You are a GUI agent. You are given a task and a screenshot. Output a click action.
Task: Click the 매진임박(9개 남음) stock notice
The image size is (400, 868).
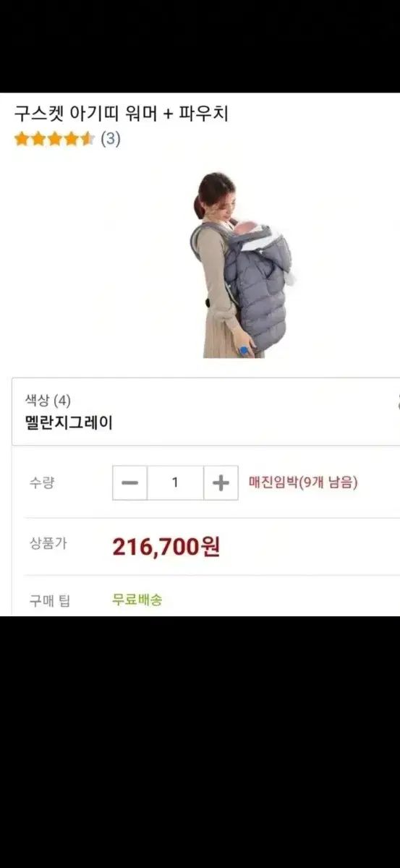coord(302,482)
